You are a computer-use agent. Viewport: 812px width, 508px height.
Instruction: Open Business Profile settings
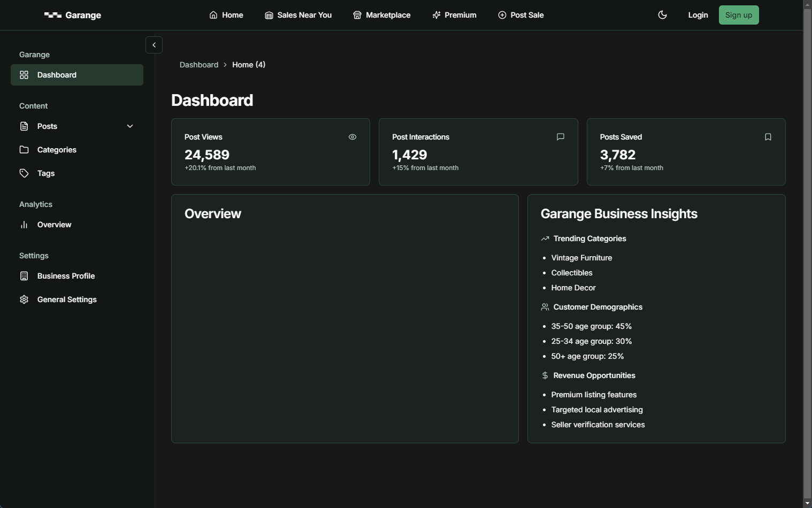pos(77,276)
